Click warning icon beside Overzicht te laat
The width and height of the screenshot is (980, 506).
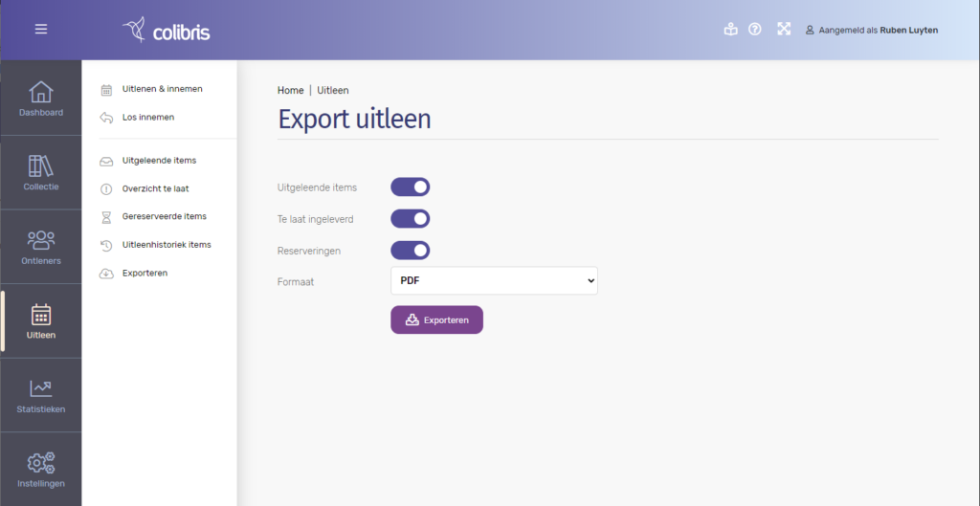(106, 189)
